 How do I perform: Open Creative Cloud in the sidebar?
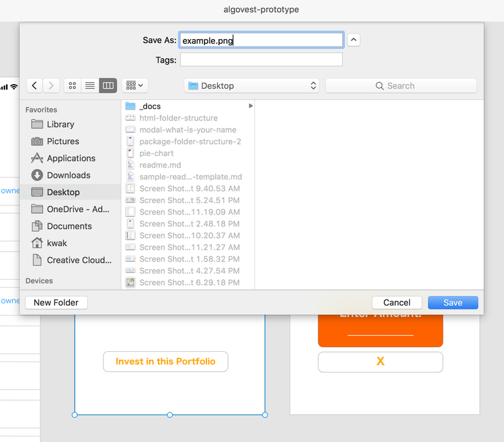pyautogui.click(x=70, y=260)
